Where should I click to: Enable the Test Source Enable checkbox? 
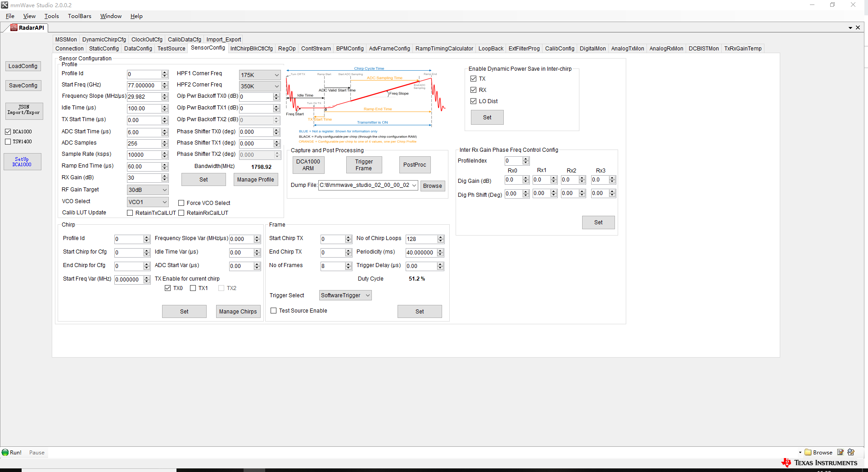coord(273,311)
